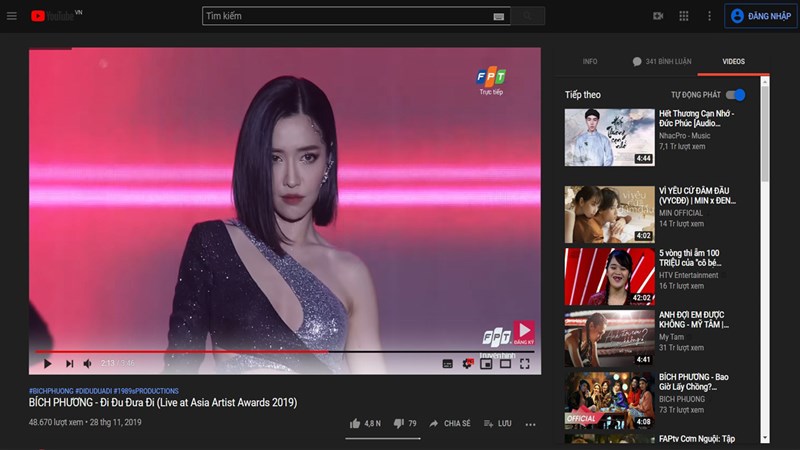Enter fullscreen mode
The width and height of the screenshot is (800, 450).
[x=524, y=364]
